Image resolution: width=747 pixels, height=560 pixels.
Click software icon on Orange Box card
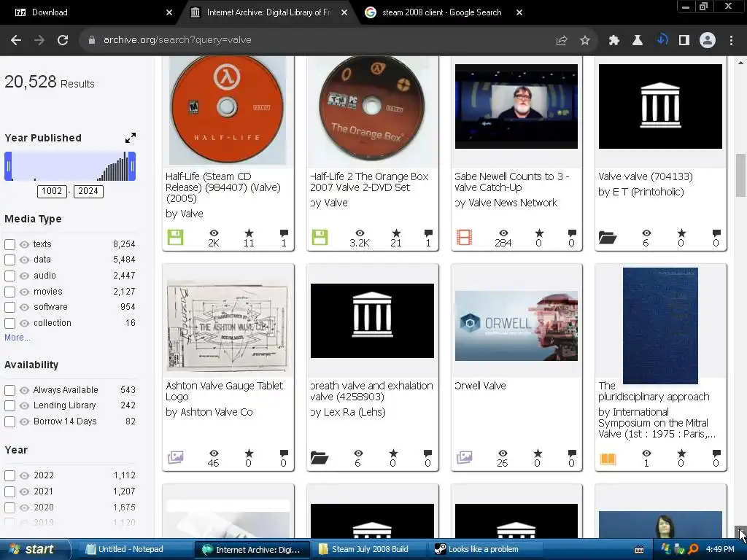click(320, 237)
